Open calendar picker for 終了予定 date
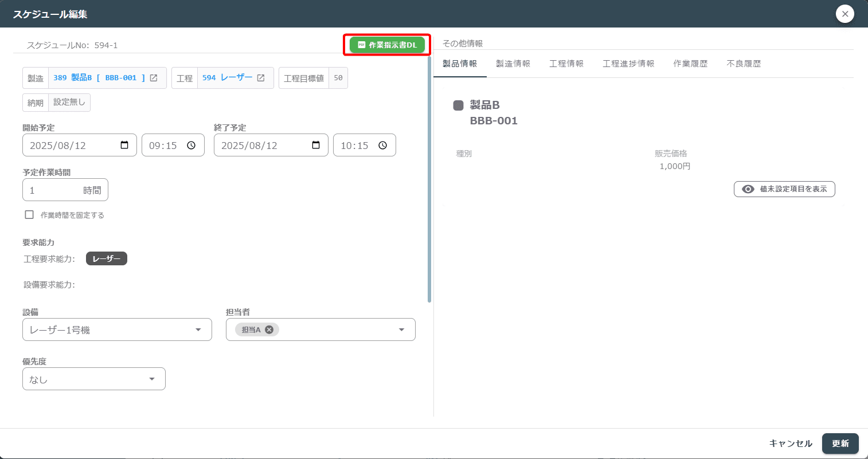Viewport: 868px width, 459px height. pyautogui.click(x=316, y=145)
